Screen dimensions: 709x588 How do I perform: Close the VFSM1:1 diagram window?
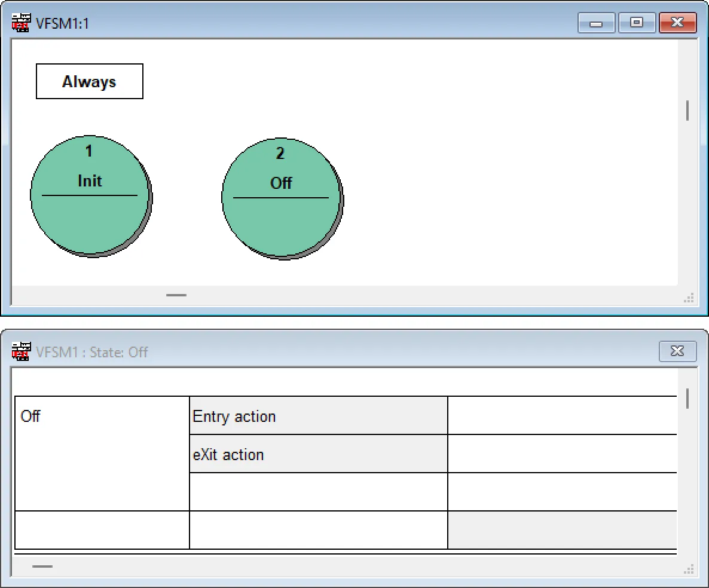677,23
